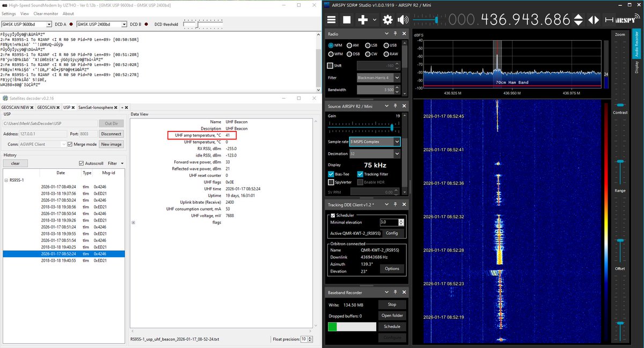This screenshot has width=644, height=348.
Task: Open the Audio Recorder sidebar tab
Action: (x=636, y=43)
